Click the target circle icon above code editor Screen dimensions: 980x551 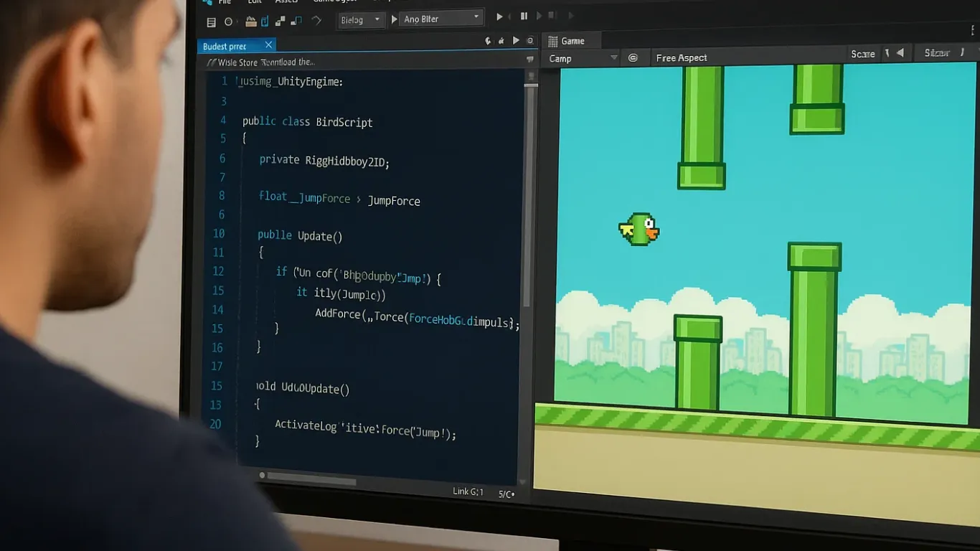click(530, 42)
